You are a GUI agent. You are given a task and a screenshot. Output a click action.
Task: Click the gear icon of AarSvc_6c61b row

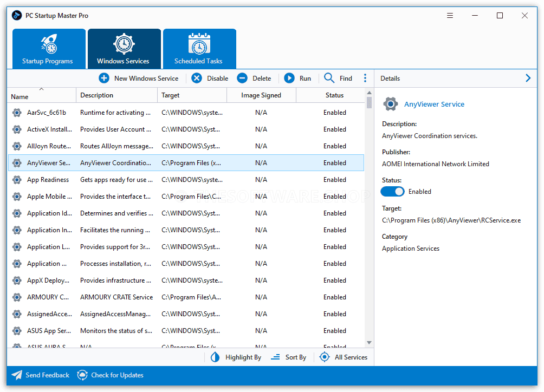(17, 113)
